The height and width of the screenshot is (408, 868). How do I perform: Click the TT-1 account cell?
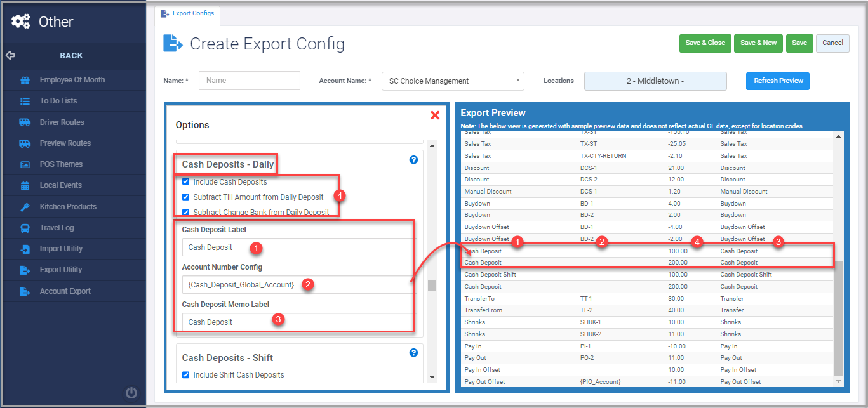[x=586, y=299]
